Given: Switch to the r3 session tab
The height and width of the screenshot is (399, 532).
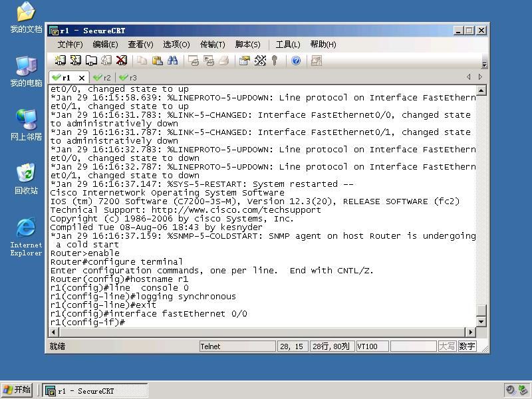Looking at the screenshot, I should [128, 78].
